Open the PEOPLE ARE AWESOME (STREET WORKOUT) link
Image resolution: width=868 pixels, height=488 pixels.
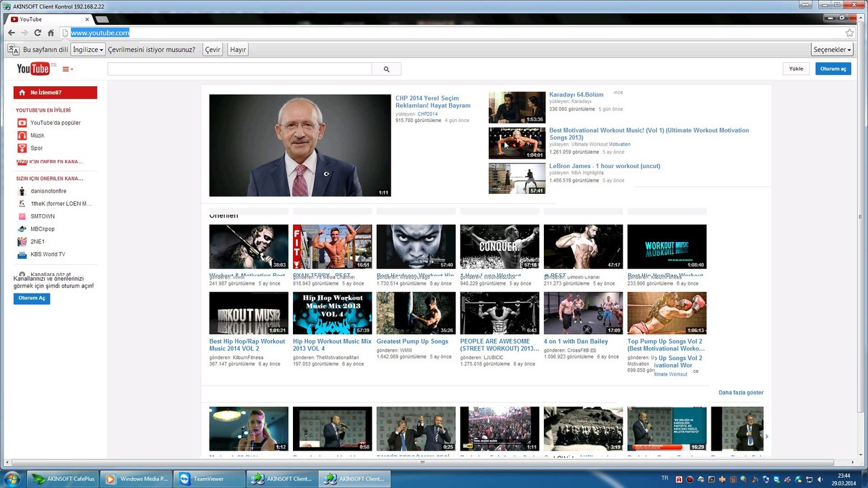500,345
